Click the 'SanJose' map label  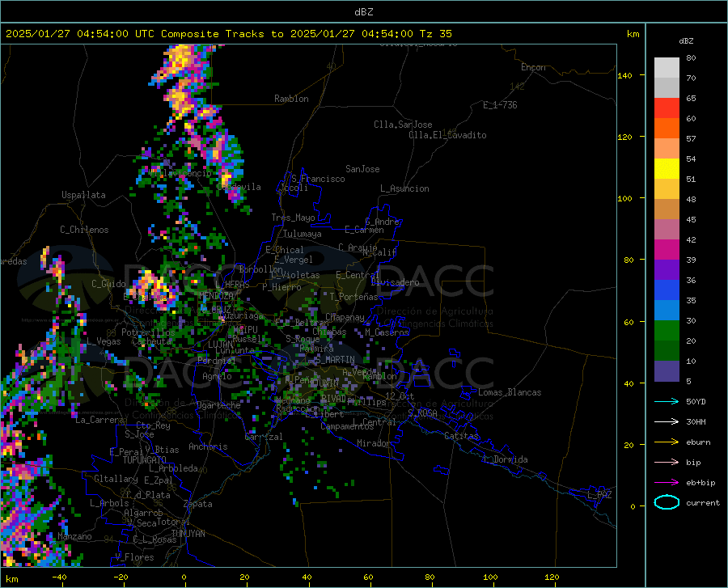(x=362, y=169)
